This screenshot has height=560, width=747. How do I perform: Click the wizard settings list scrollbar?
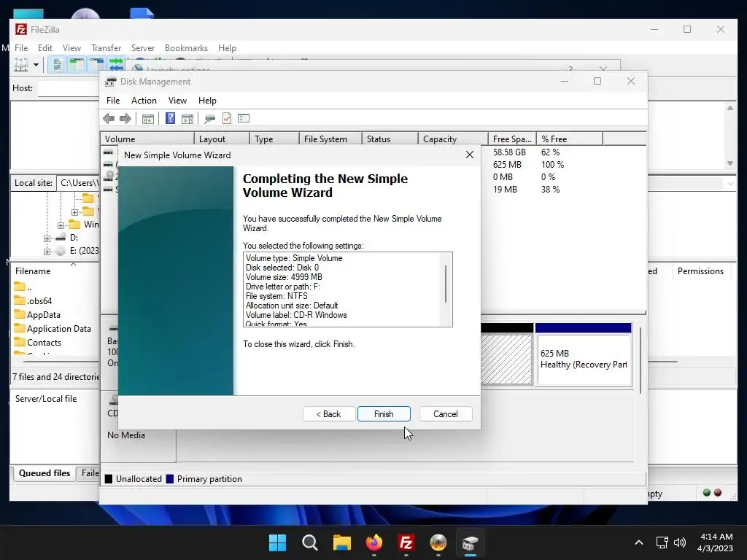pyautogui.click(x=446, y=284)
